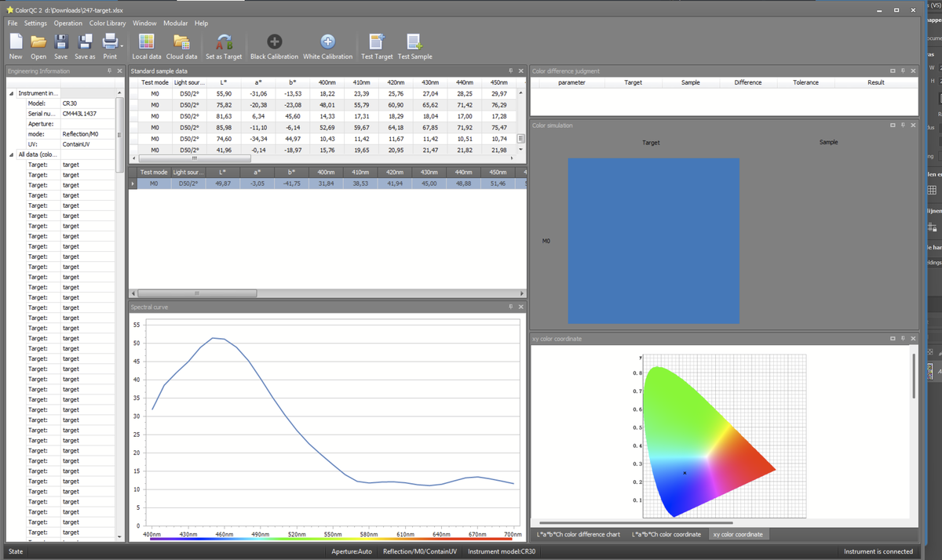
Task: Start Black Calibration
Action: 274,42
